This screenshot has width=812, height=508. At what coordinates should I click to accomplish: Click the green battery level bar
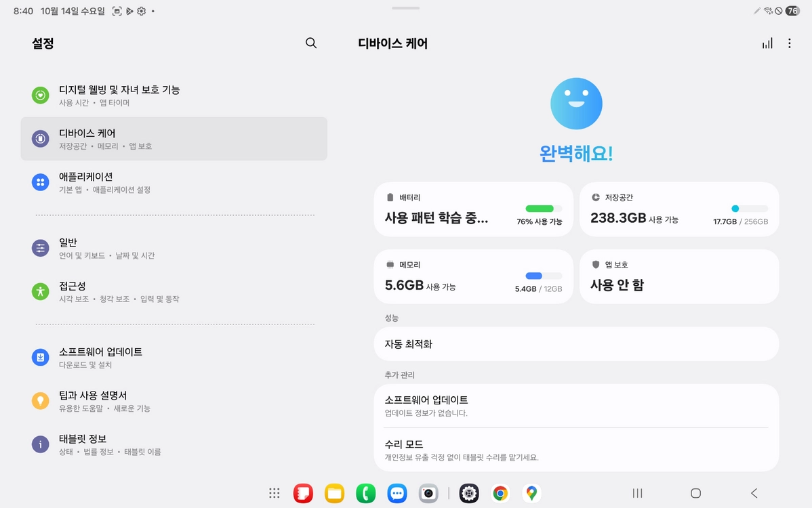click(x=544, y=209)
